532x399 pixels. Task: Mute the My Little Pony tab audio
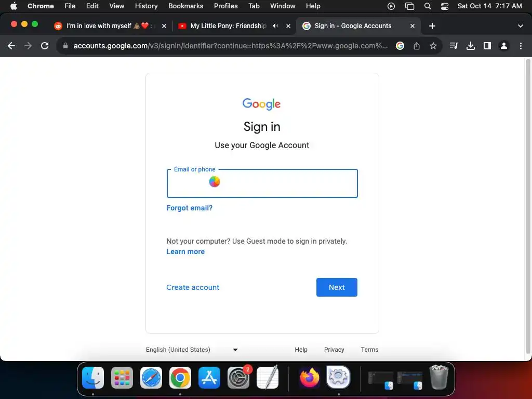click(275, 26)
